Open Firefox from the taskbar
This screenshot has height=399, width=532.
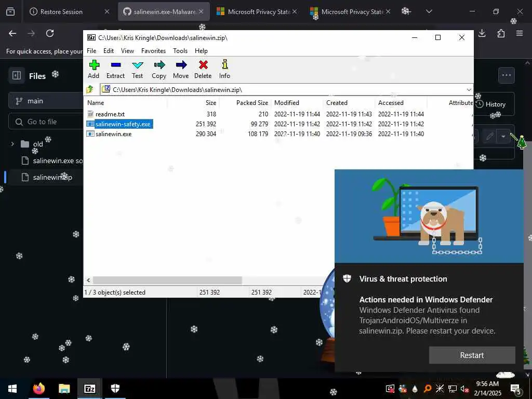(x=38, y=389)
